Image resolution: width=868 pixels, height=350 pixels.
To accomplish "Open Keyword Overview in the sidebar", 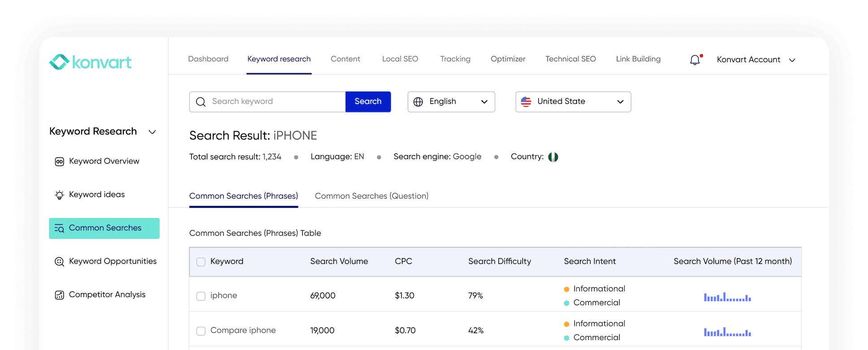I will point(104,161).
